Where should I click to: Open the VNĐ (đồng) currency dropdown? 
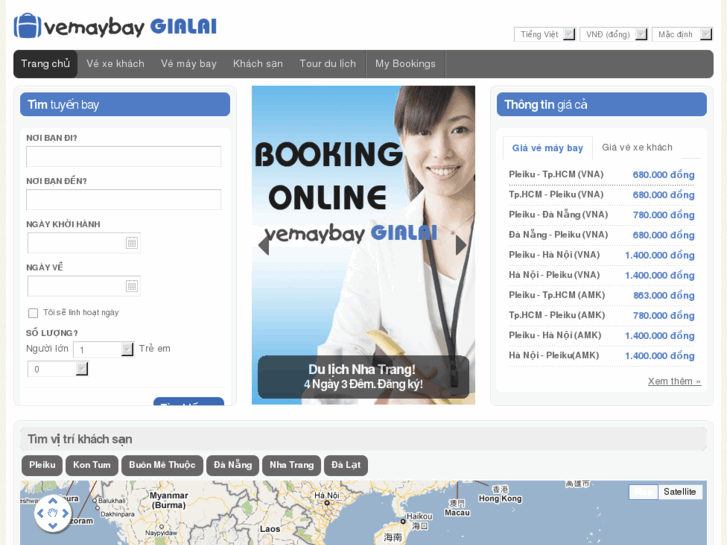click(613, 34)
